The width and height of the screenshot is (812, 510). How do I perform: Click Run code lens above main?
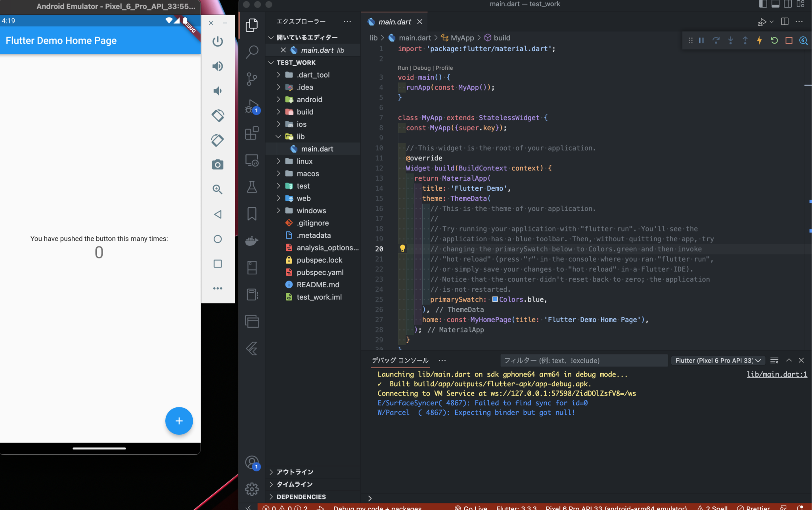(403, 68)
